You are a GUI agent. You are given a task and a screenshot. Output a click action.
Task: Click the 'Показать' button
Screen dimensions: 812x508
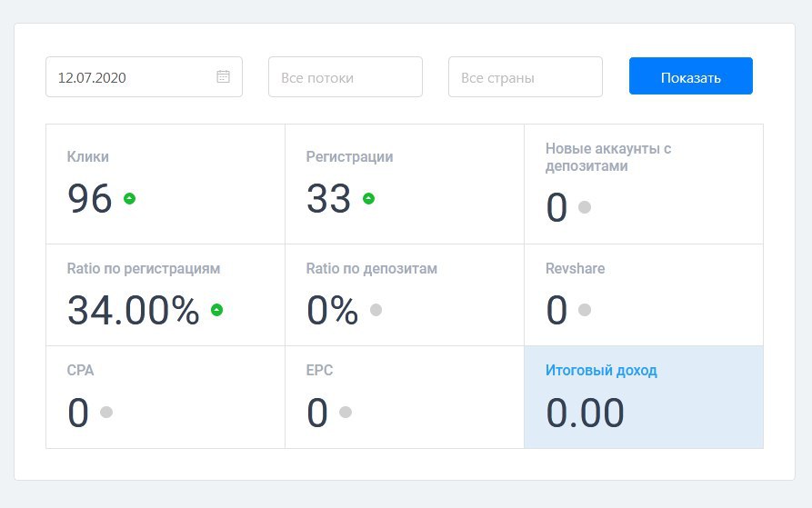[691, 76]
